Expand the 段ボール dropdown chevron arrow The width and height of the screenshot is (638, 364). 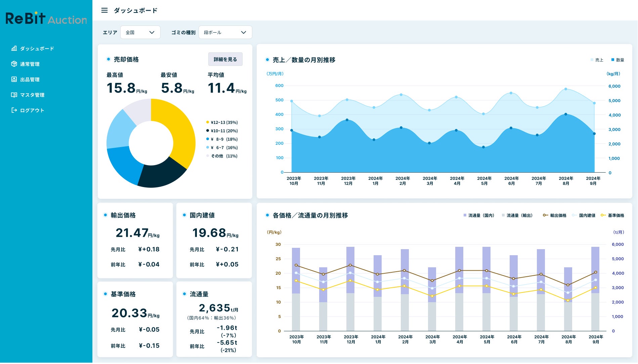point(244,33)
